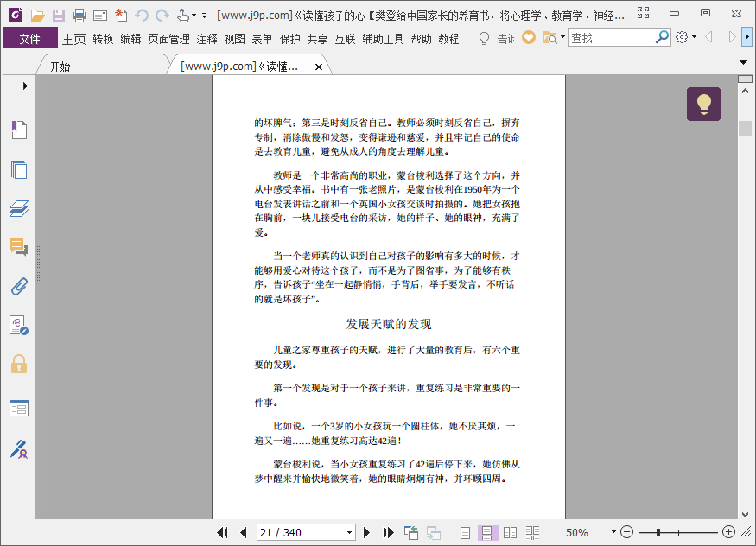Go to next search result arrow
756x546 pixels.
pyautogui.click(x=732, y=36)
